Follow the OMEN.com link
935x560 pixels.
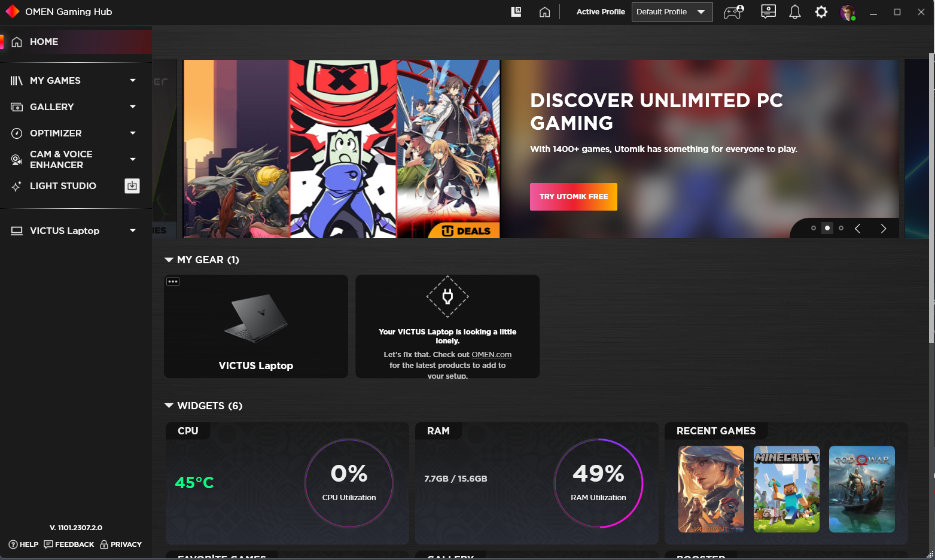coord(492,355)
